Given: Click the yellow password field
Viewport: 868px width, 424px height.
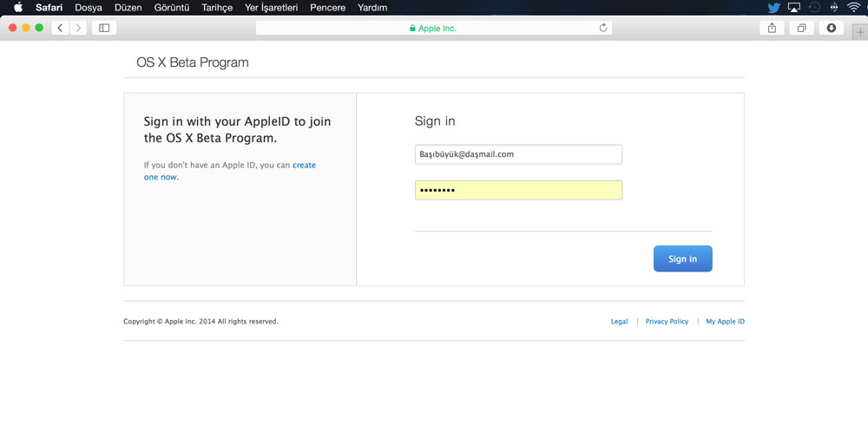Looking at the screenshot, I should [518, 190].
